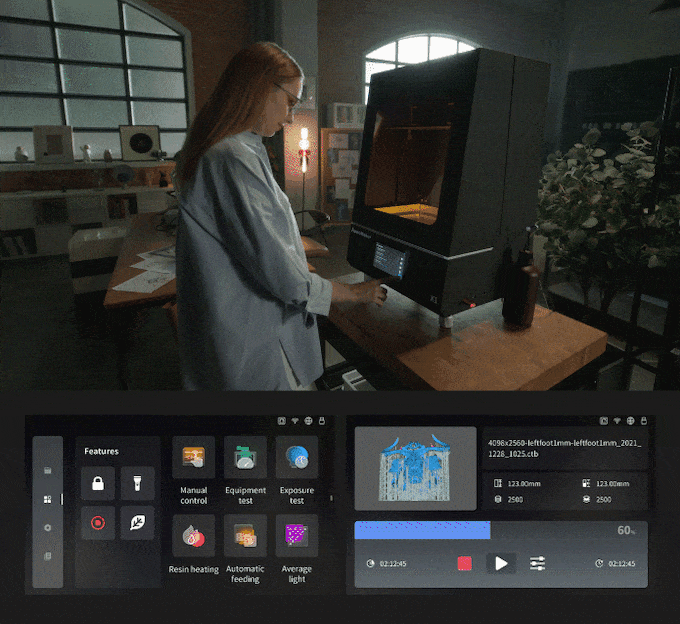Click the Wi-Fi icon in print status bar
Image resolution: width=680 pixels, height=624 pixels.
(x=618, y=421)
